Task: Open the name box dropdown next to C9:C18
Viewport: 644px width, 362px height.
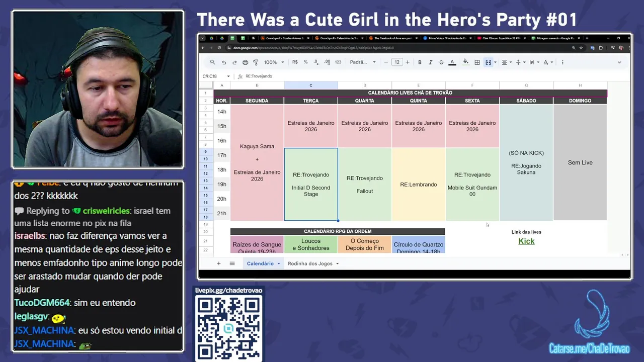Action: coord(228,76)
